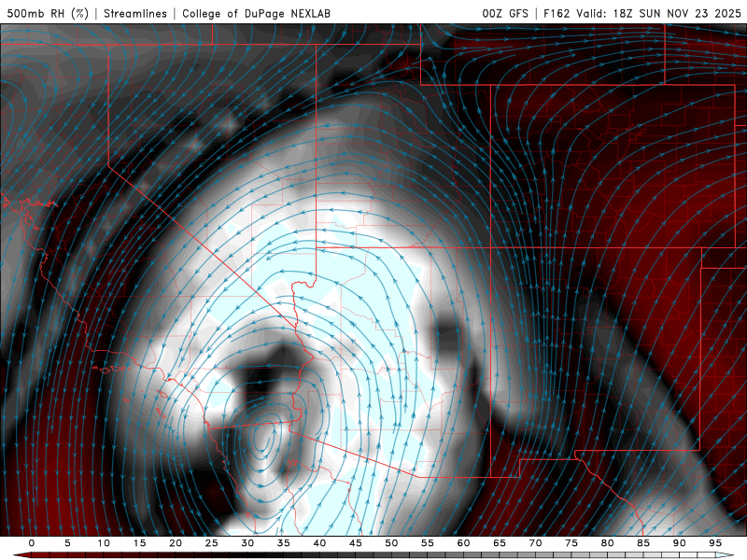Screen dimensions: 747x560
Task: Click the white right arrow tip of the color bar
Action: (725, 555)
